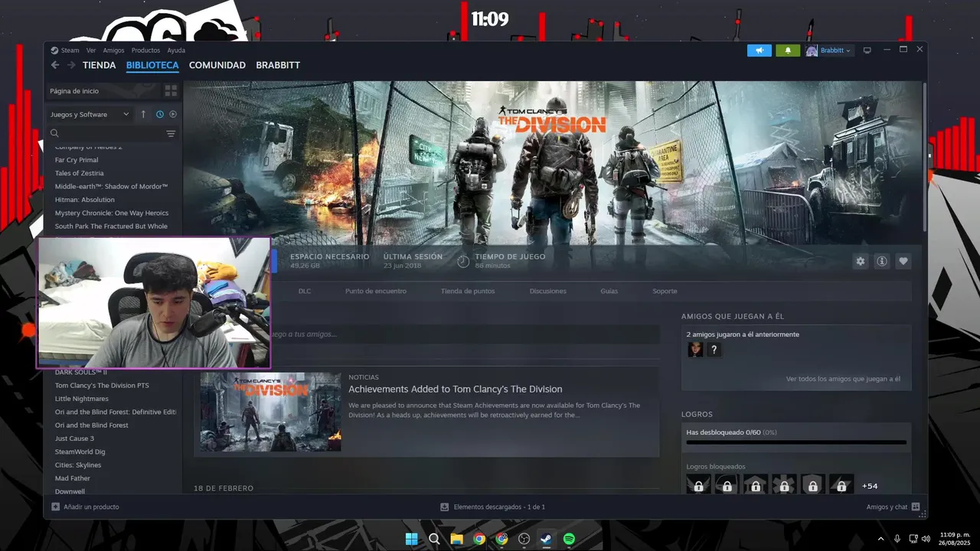Select Far Cry Primal in library list
The image size is (980, 551).
[77, 160]
